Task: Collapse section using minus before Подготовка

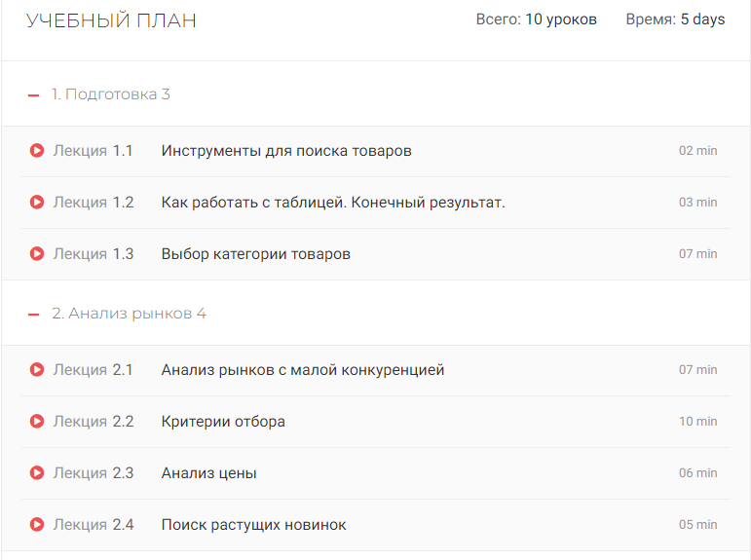Action: click(x=34, y=95)
